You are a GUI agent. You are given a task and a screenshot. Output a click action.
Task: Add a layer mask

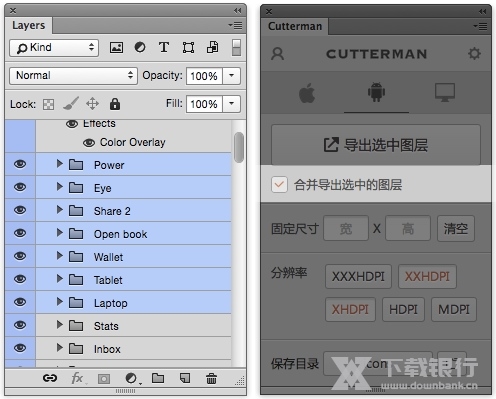pyautogui.click(x=104, y=379)
